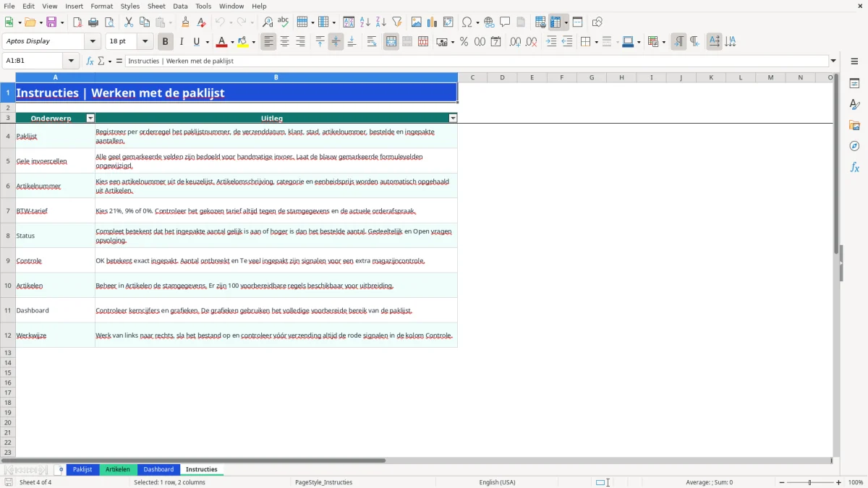Select row header 8
The image size is (868, 488).
[x=8, y=236]
